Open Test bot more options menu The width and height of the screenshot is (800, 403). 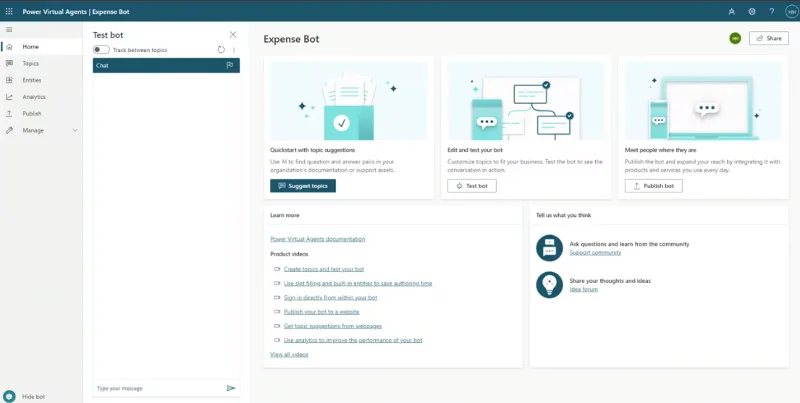(234, 50)
